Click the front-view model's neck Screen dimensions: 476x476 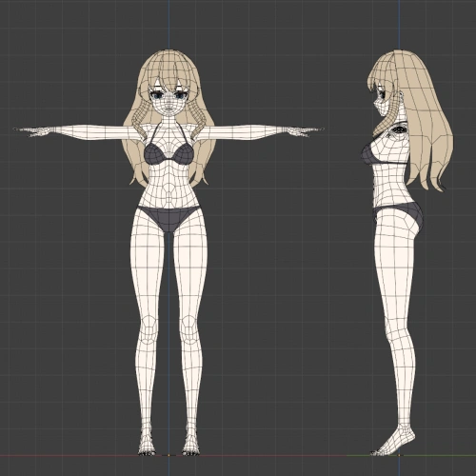click(x=169, y=122)
